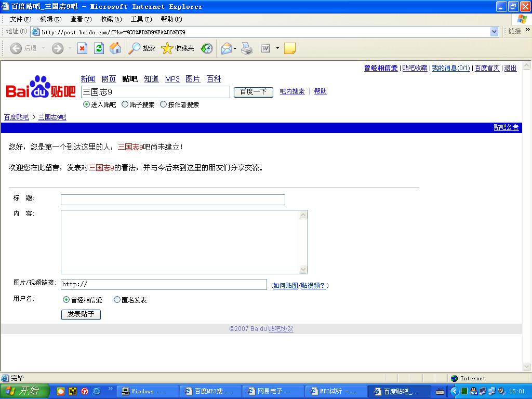Click the keyboard language bar icon
The image size is (532, 399).
(x=440, y=392)
